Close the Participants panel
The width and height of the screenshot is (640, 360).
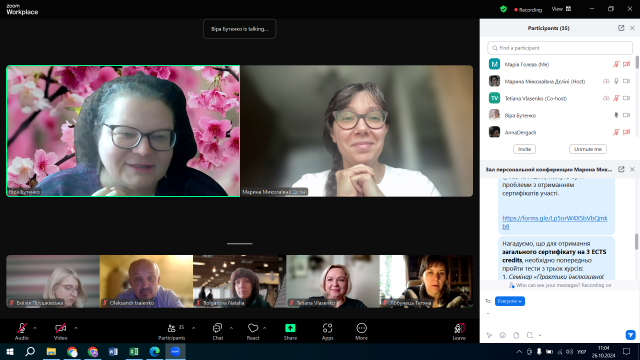(632, 28)
